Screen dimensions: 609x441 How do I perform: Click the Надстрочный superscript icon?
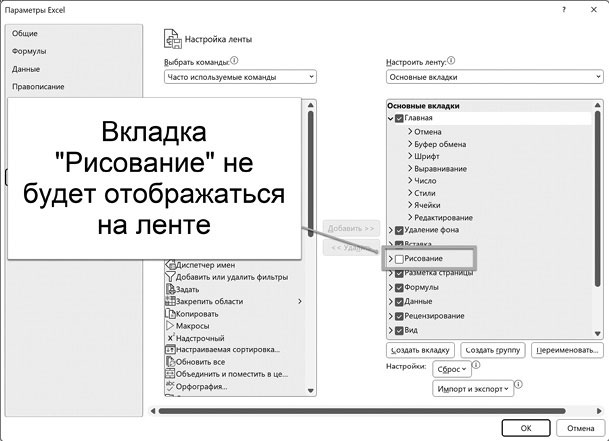pyautogui.click(x=170, y=339)
